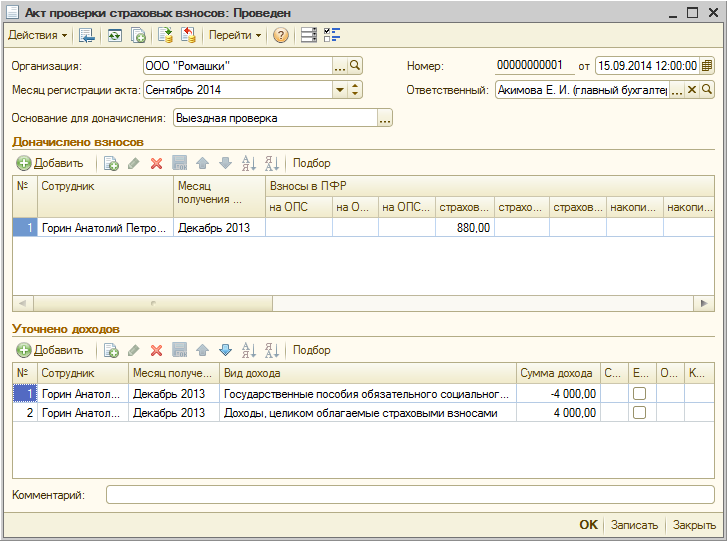The height and width of the screenshot is (541, 727).
Task: Move row down in Уточнено доходов toolbar
Action: (x=225, y=350)
